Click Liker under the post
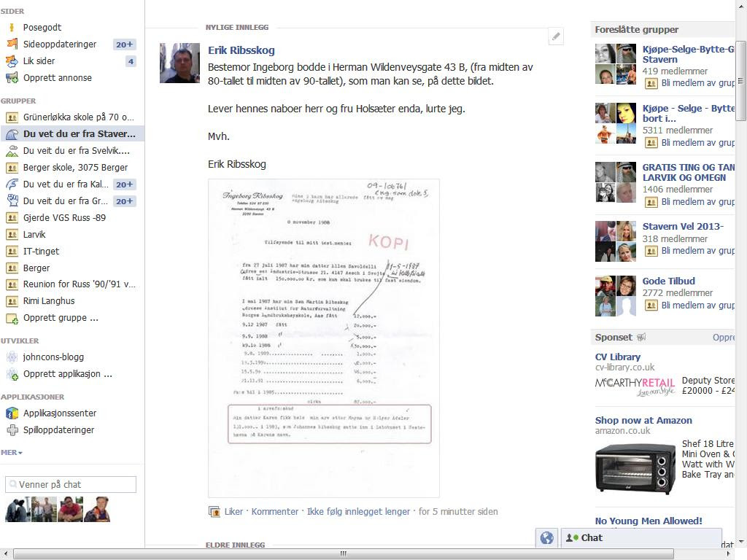The width and height of the screenshot is (747, 560). click(233, 511)
